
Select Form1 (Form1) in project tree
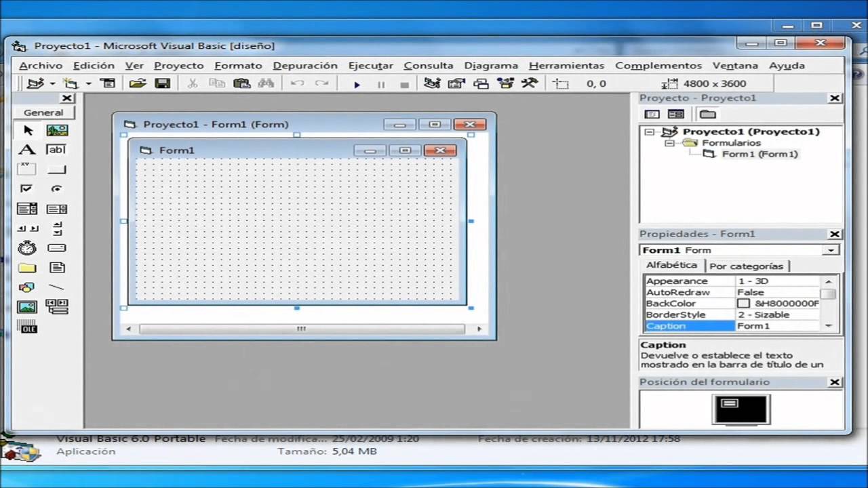coord(759,154)
